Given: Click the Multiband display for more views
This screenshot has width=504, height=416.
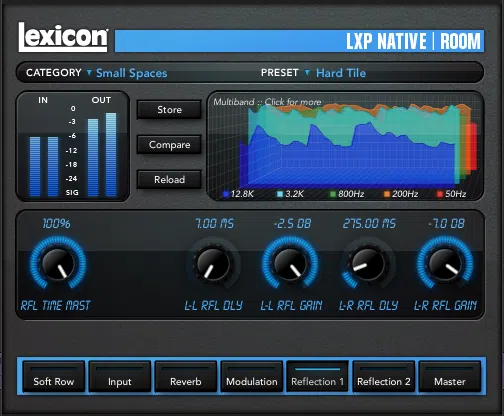Looking at the screenshot, I should pyautogui.click(x=345, y=146).
